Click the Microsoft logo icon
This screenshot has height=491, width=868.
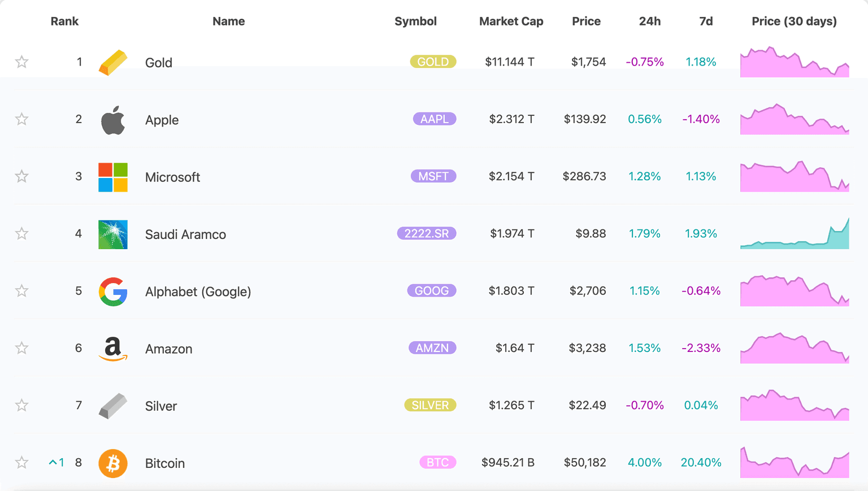pyautogui.click(x=113, y=177)
